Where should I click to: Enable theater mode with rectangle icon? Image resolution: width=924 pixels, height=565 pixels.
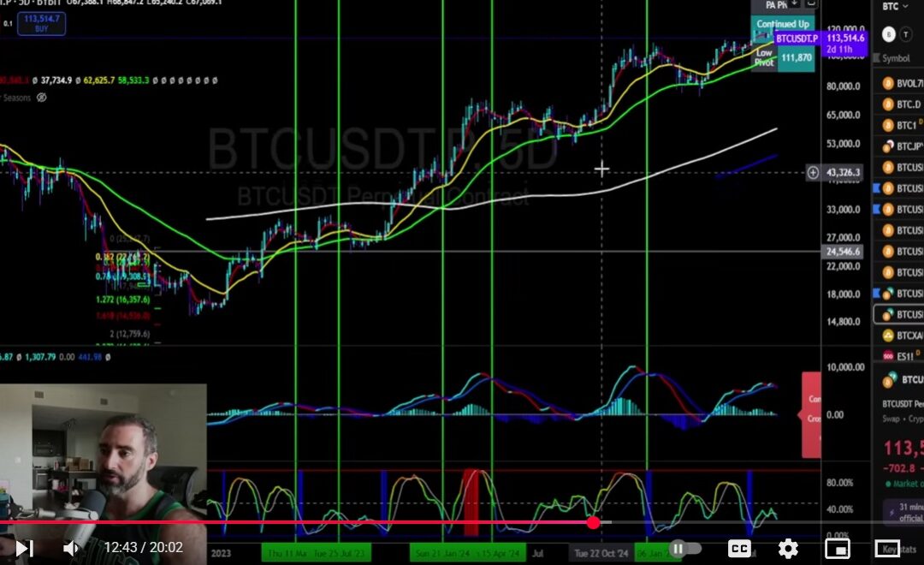(x=886, y=549)
